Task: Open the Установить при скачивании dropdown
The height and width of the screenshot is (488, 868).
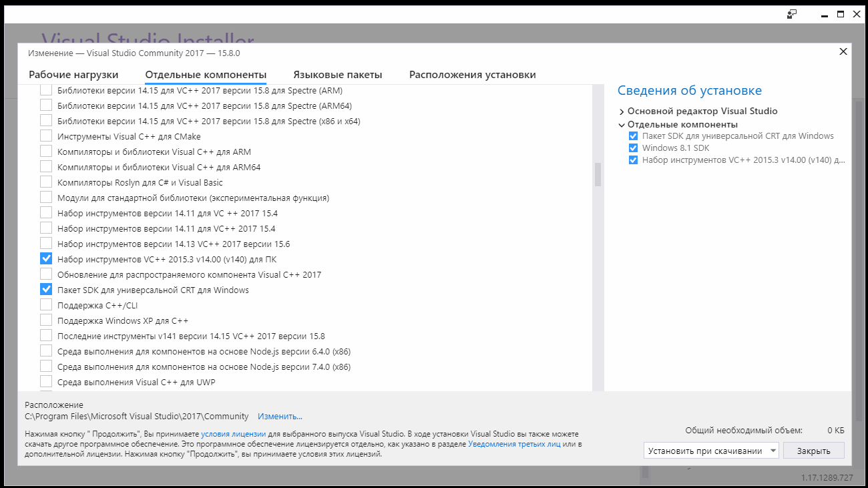Action: (711, 451)
